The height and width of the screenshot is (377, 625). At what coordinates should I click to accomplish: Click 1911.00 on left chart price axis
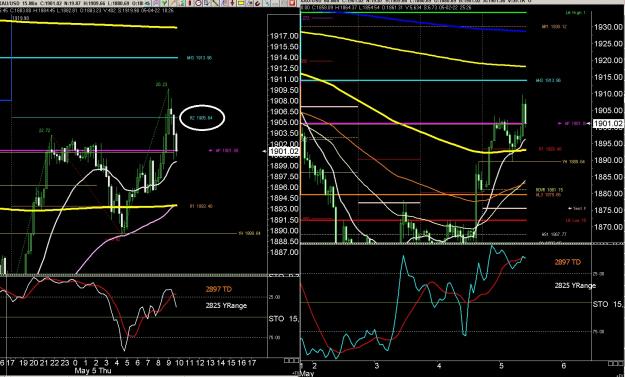click(x=284, y=79)
